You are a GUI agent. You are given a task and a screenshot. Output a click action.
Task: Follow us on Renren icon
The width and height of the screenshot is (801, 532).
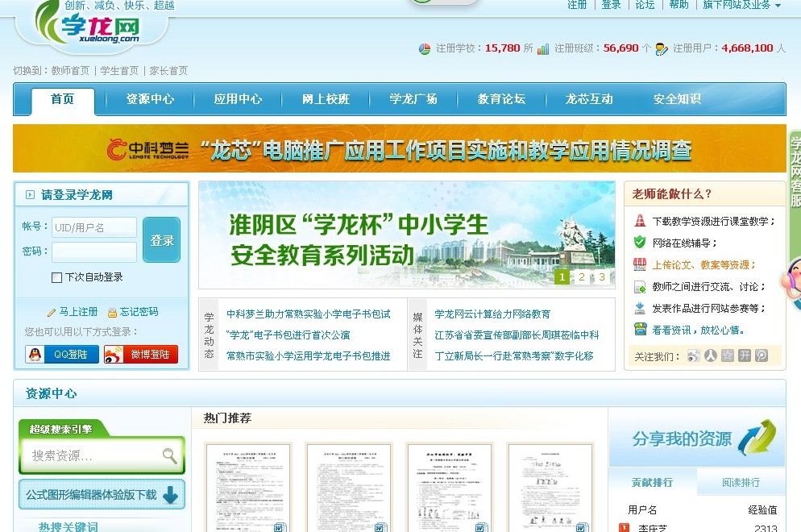(711, 355)
